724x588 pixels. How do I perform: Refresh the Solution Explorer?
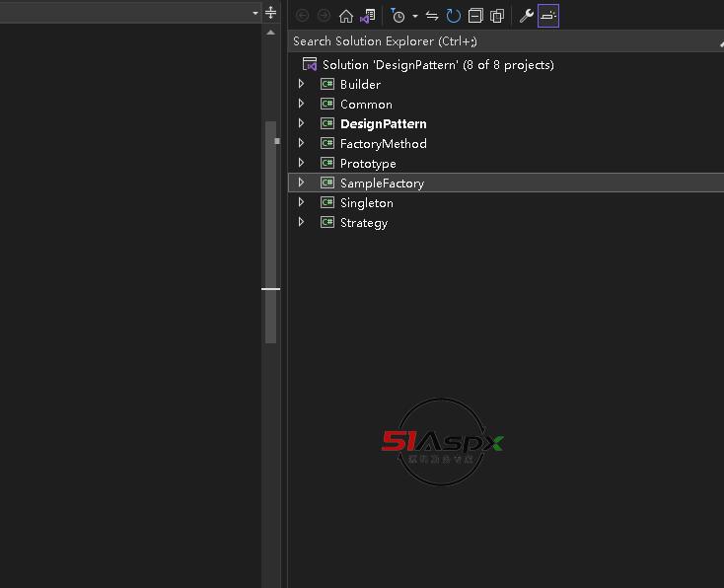(454, 16)
